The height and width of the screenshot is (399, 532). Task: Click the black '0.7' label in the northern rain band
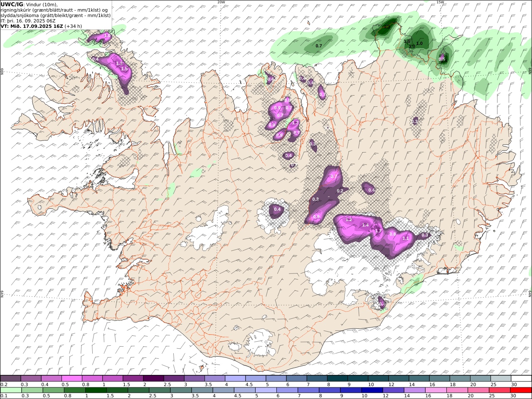tap(319, 46)
